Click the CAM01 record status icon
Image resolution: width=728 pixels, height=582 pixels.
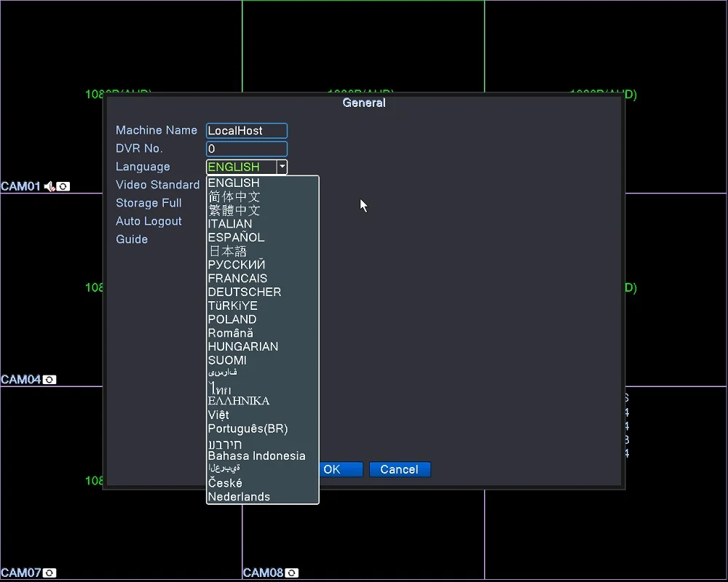(x=63, y=186)
